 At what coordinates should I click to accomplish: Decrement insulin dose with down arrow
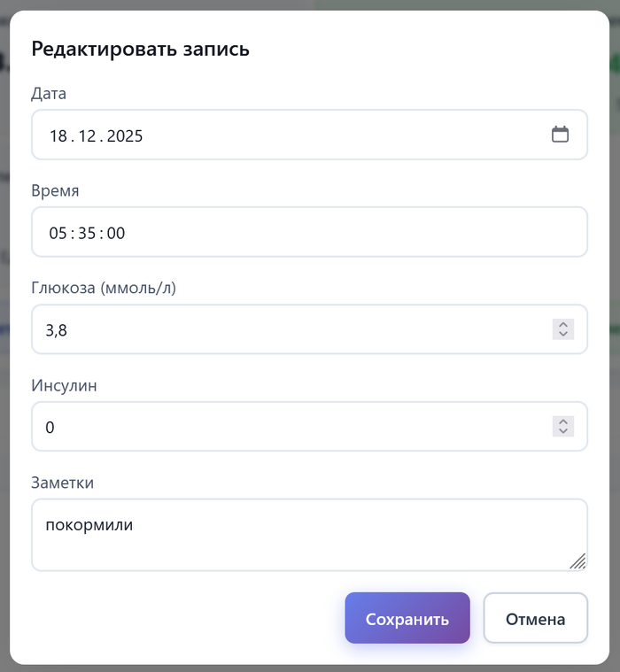563,432
